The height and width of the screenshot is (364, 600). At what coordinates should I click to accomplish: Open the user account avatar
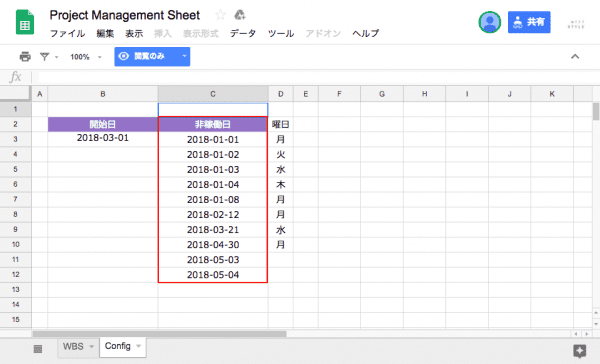point(489,22)
